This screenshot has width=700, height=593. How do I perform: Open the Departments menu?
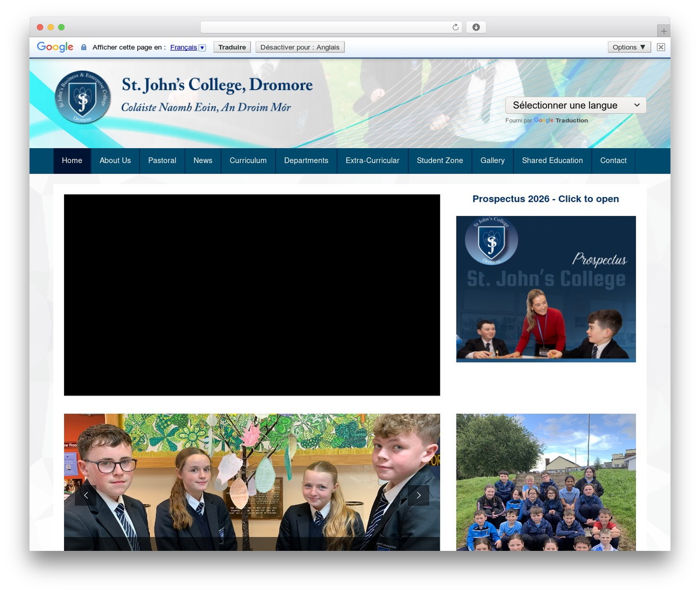pyautogui.click(x=306, y=161)
